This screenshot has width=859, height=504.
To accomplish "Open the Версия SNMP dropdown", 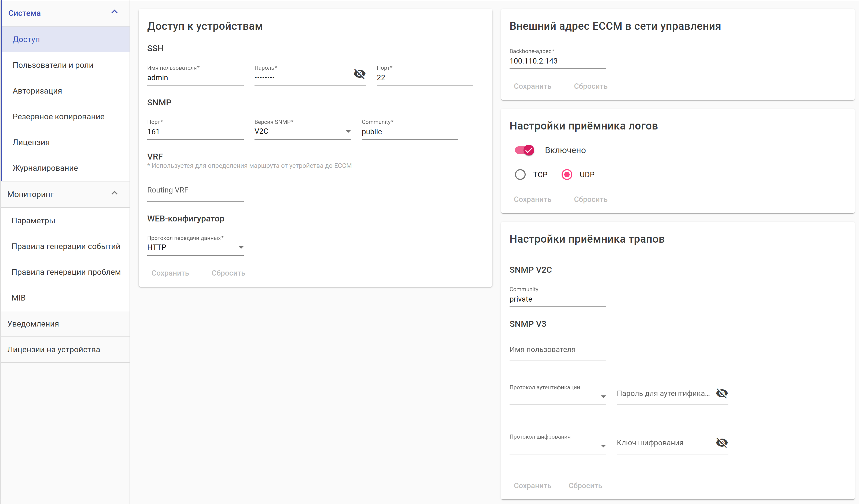I will click(302, 132).
